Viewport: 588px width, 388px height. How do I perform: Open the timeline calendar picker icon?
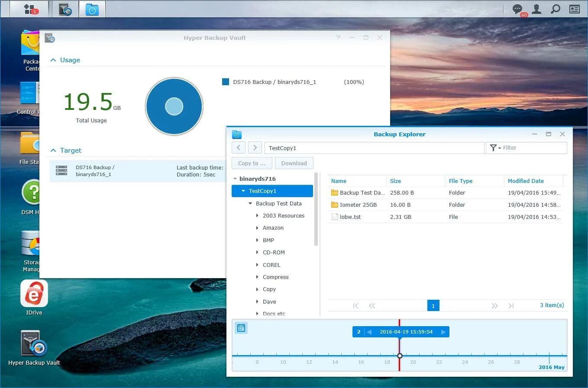241,328
